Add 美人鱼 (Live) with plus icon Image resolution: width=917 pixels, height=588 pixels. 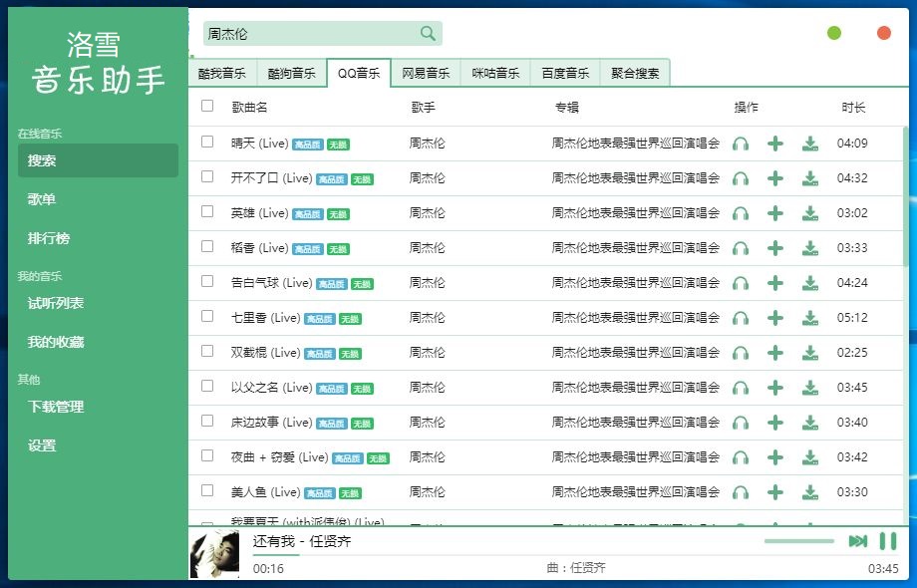tap(775, 492)
